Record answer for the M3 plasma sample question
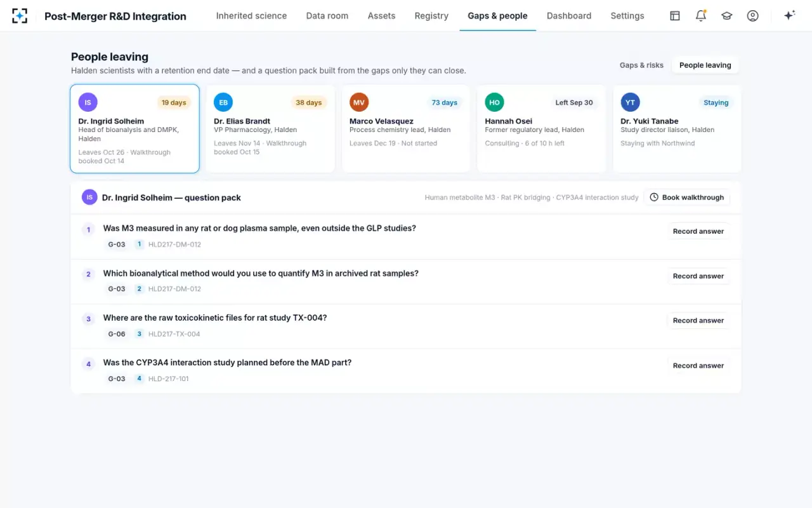This screenshot has width=812, height=508. click(698, 231)
